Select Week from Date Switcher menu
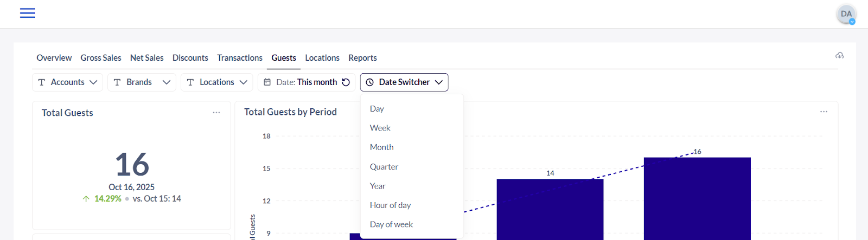The image size is (868, 240). pyautogui.click(x=380, y=128)
